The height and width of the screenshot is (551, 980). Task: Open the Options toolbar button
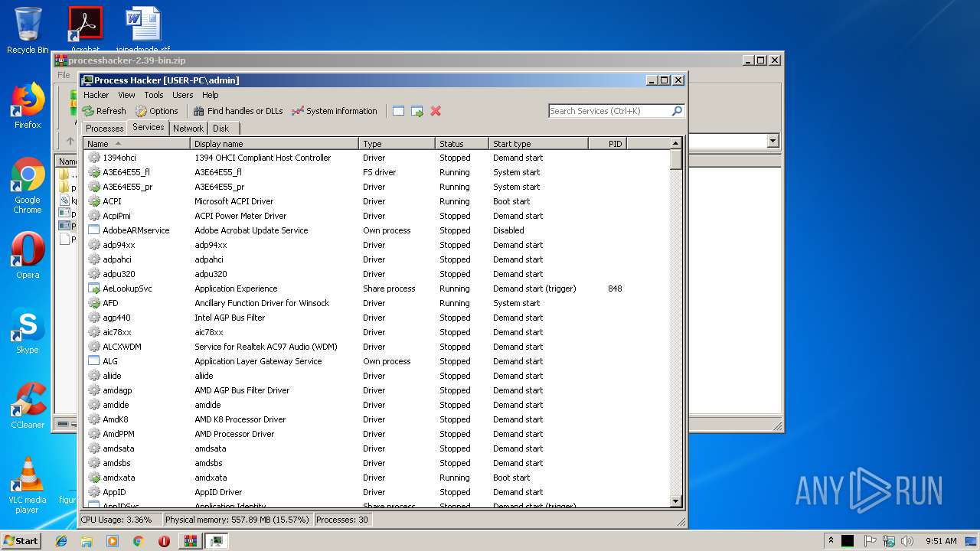(x=156, y=111)
